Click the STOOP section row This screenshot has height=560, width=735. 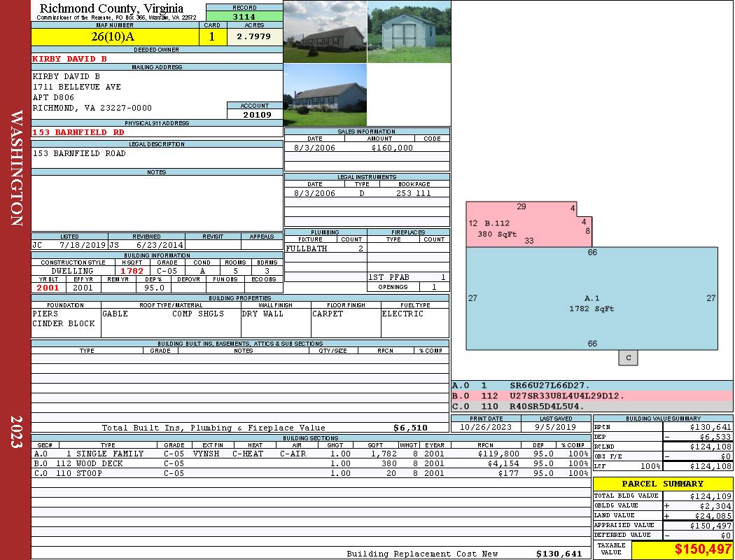pos(310,473)
